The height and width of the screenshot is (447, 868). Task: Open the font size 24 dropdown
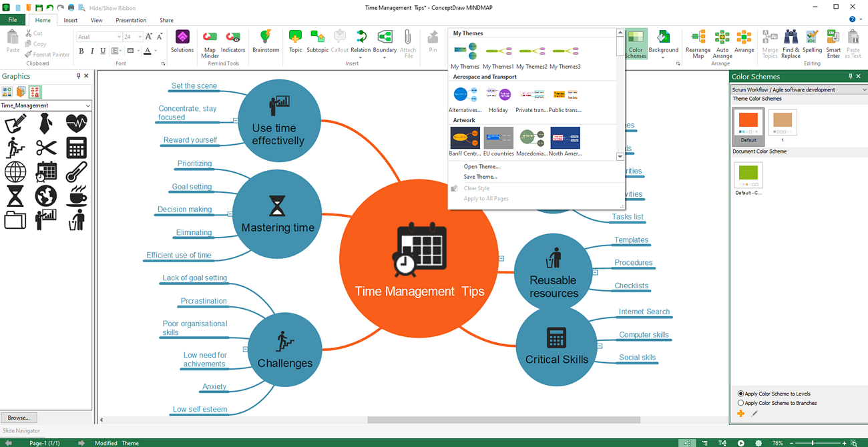tap(140, 37)
